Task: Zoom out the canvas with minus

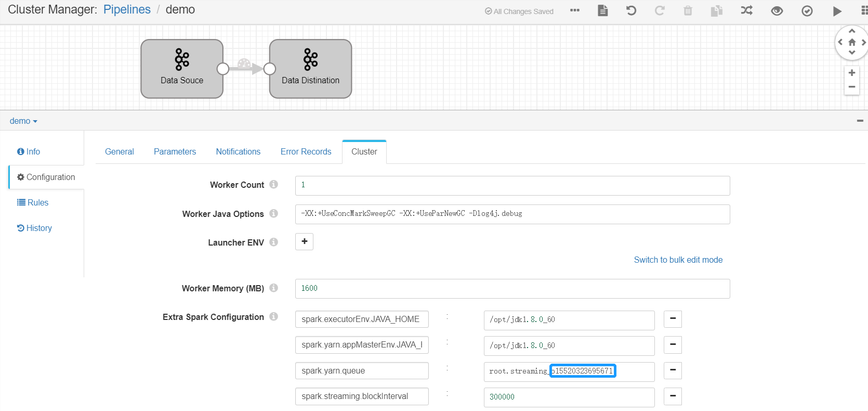Action: [852, 87]
